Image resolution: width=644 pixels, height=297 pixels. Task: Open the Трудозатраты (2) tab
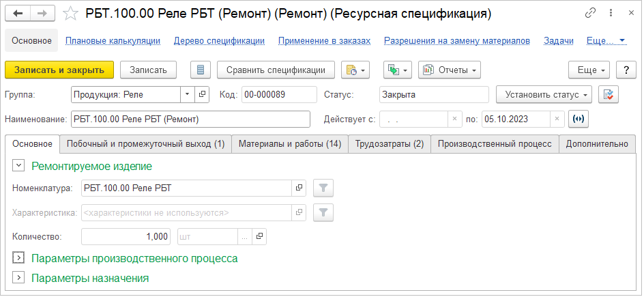[x=390, y=144]
